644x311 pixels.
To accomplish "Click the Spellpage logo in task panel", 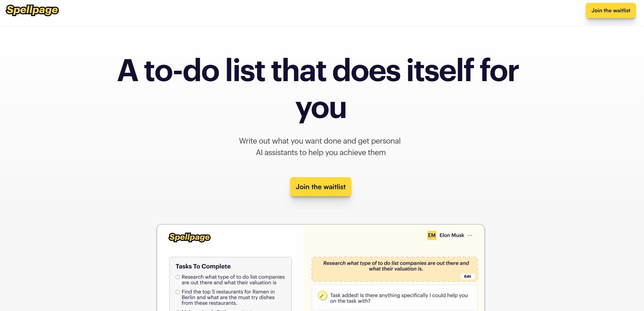I will [189, 237].
